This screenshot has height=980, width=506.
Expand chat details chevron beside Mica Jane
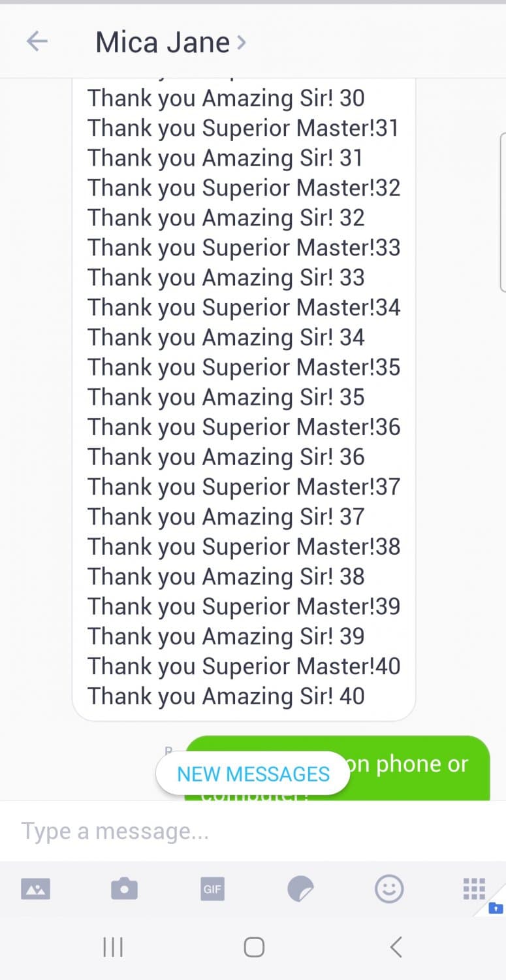[241, 43]
